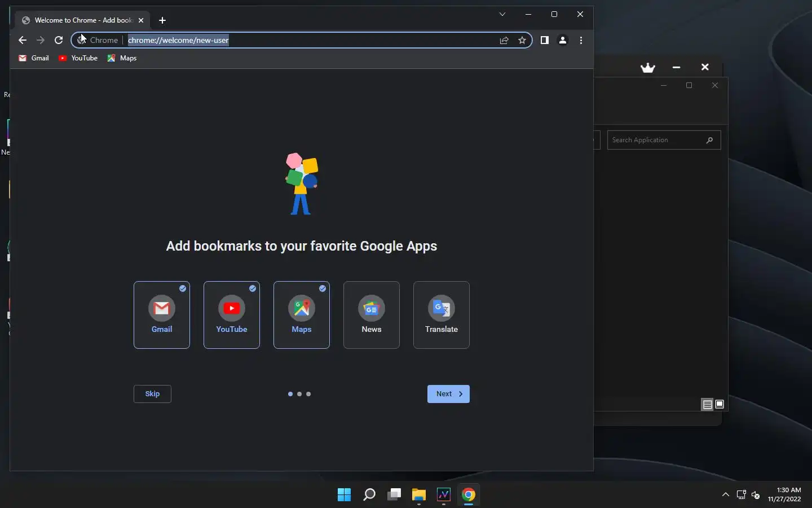
Task: Close the Welcome to Chrome tab
Action: point(141,20)
